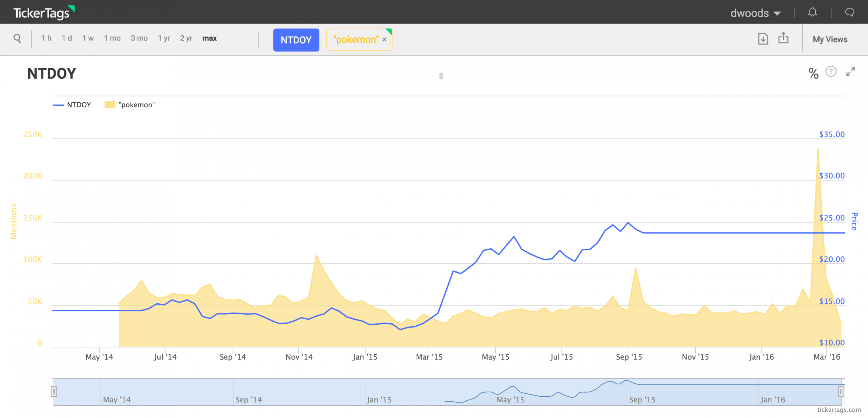Click the 250K mentions axis label
This screenshot has width=868, height=418.
point(33,134)
